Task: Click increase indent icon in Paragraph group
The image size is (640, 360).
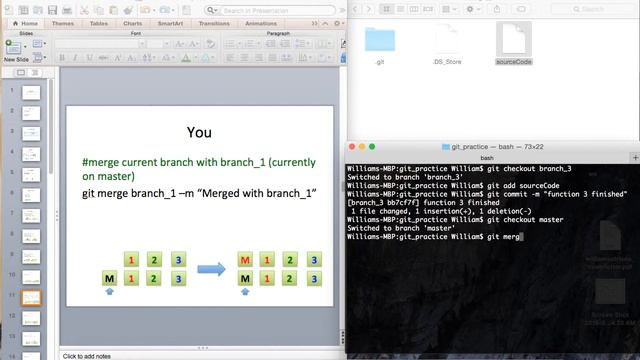Action: [285, 44]
